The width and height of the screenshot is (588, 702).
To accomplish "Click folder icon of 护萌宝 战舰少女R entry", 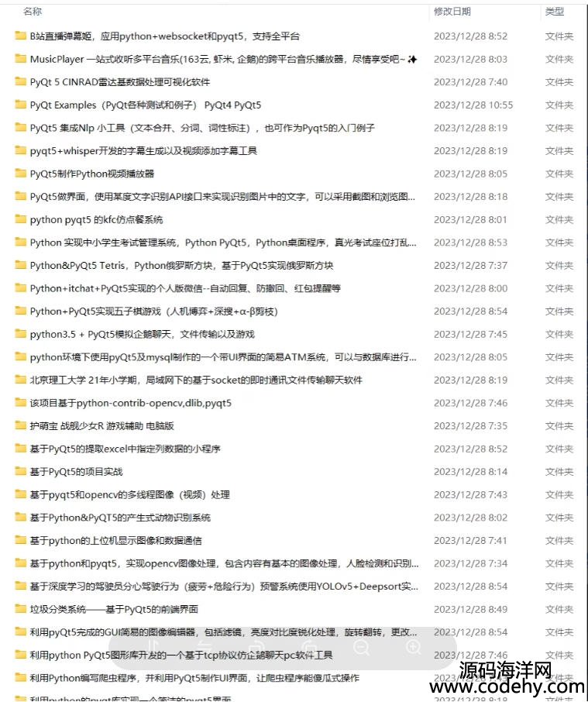I will coord(21,425).
